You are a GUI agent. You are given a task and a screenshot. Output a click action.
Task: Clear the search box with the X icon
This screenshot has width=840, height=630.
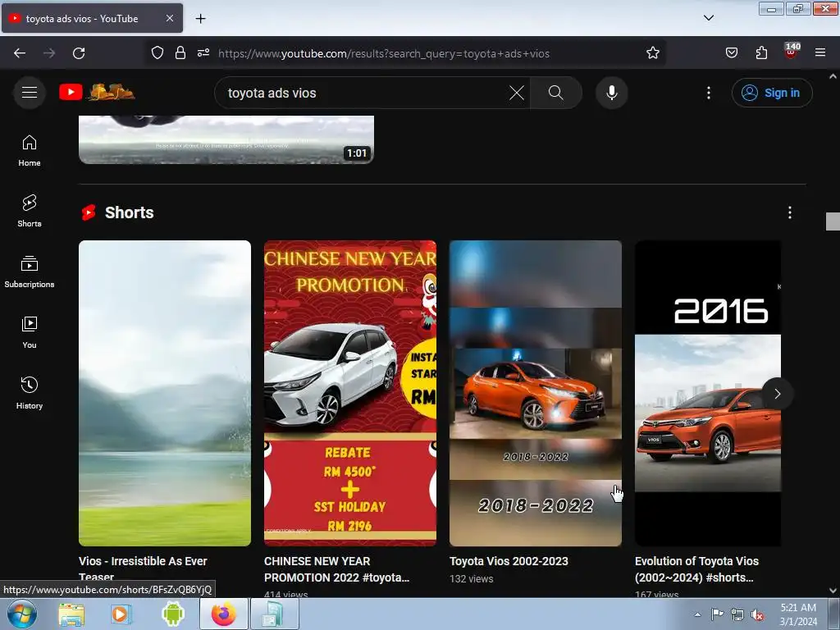point(517,93)
